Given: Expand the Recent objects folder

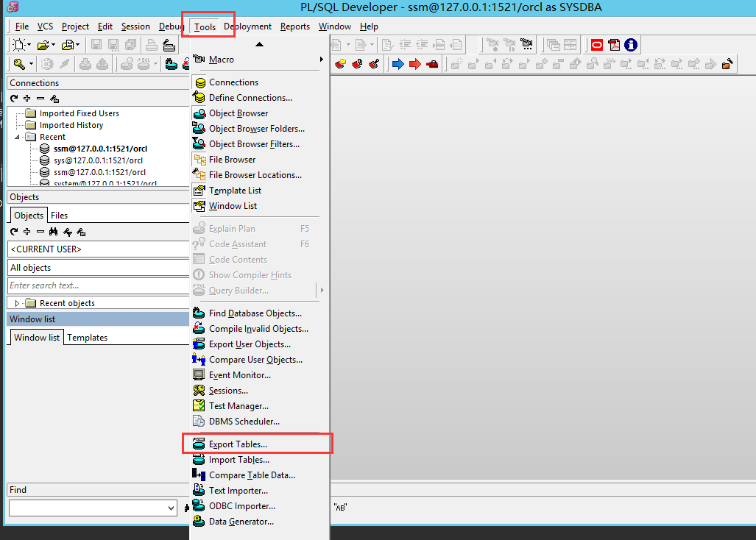Looking at the screenshot, I should [x=18, y=303].
